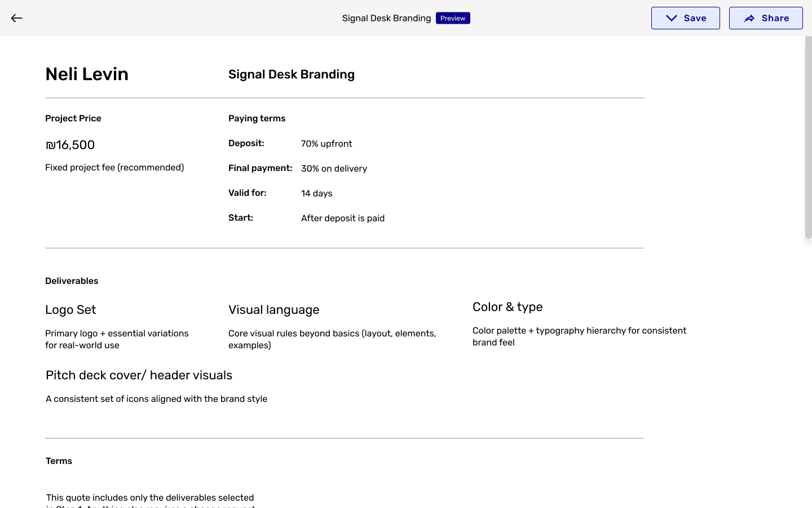812x508 pixels.
Task: Click the 'Valid for:' label
Action: [x=247, y=193]
